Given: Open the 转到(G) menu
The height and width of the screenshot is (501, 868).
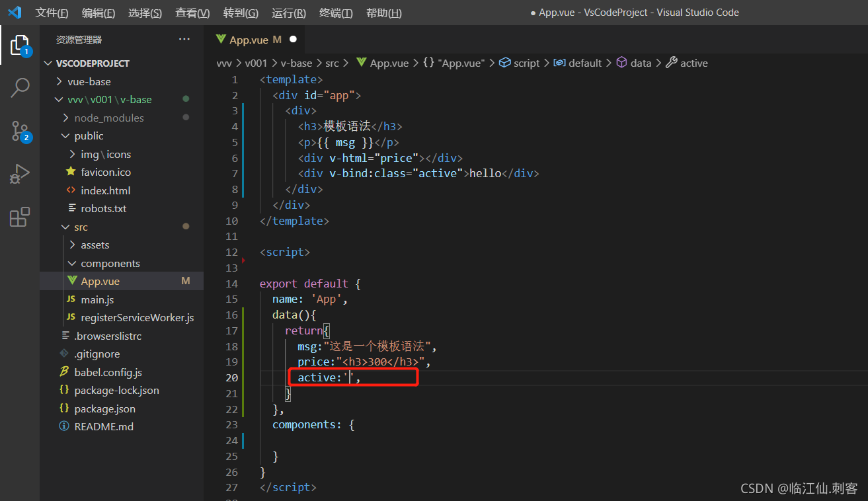Looking at the screenshot, I should pyautogui.click(x=241, y=13).
